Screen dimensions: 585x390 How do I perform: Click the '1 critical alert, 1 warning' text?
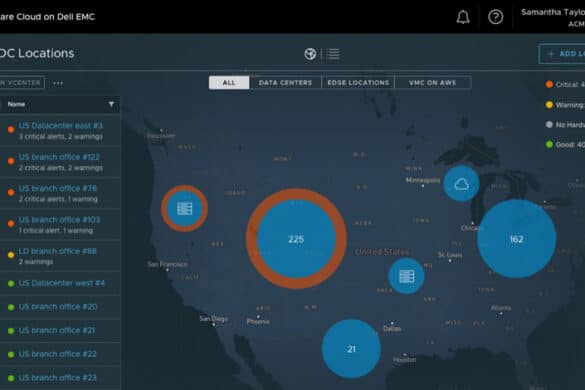click(x=56, y=231)
